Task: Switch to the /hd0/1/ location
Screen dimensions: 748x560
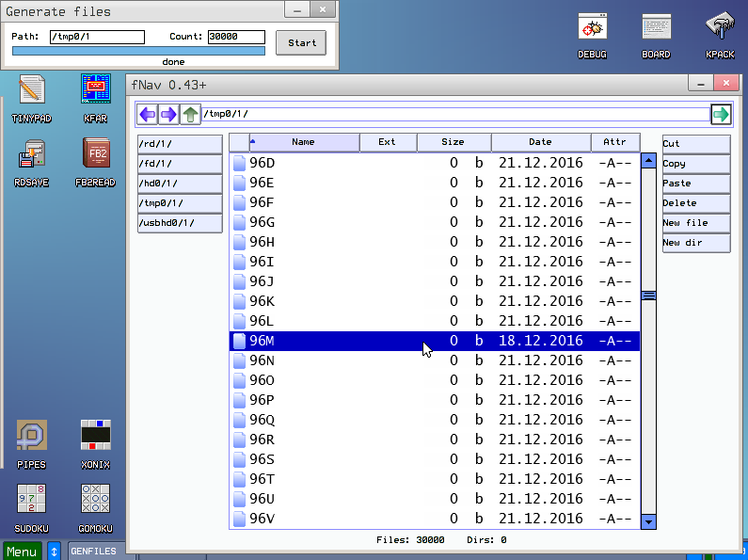Action: click(179, 184)
